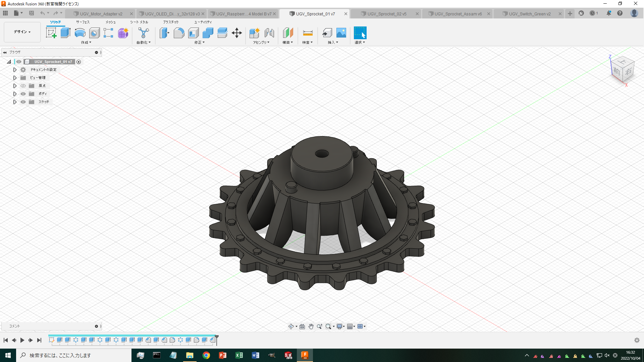Click the ViewCube orientation control
Viewport: 644px width, 362px height.
click(x=623, y=70)
